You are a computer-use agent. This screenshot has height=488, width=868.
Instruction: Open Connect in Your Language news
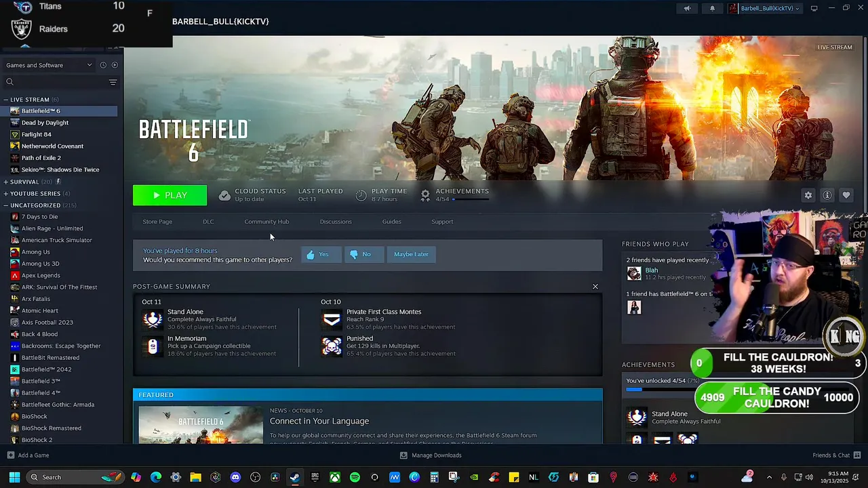click(319, 421)
